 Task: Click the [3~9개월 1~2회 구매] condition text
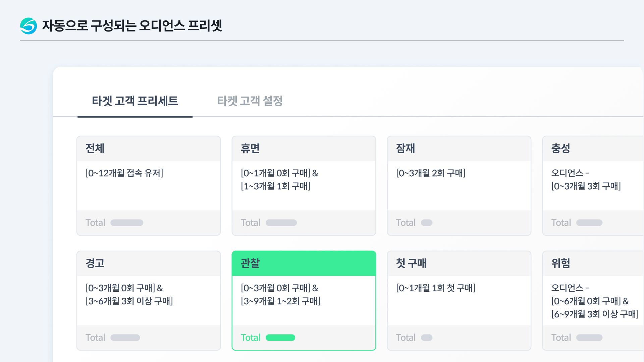[280, 301]
